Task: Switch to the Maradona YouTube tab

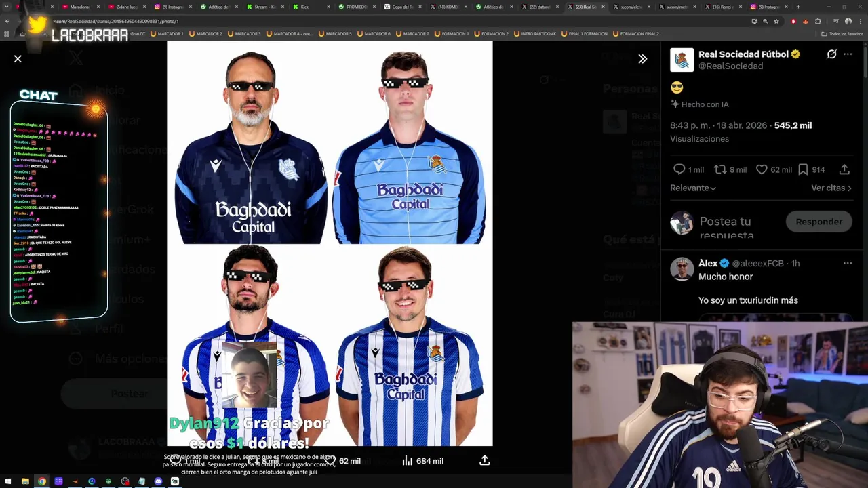Action: pyautogui.click(x=79, y=7)
